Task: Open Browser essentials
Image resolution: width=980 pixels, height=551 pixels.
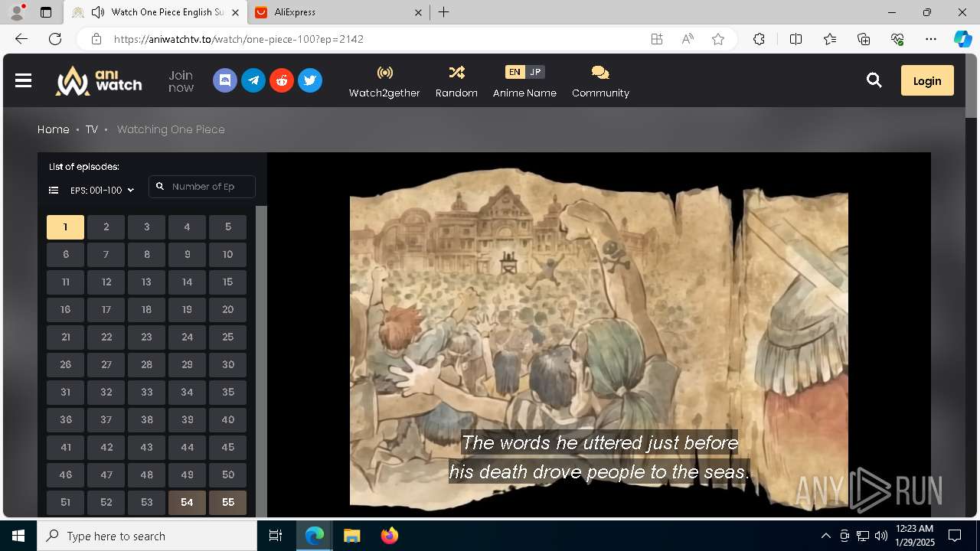Action: (897, 39)
